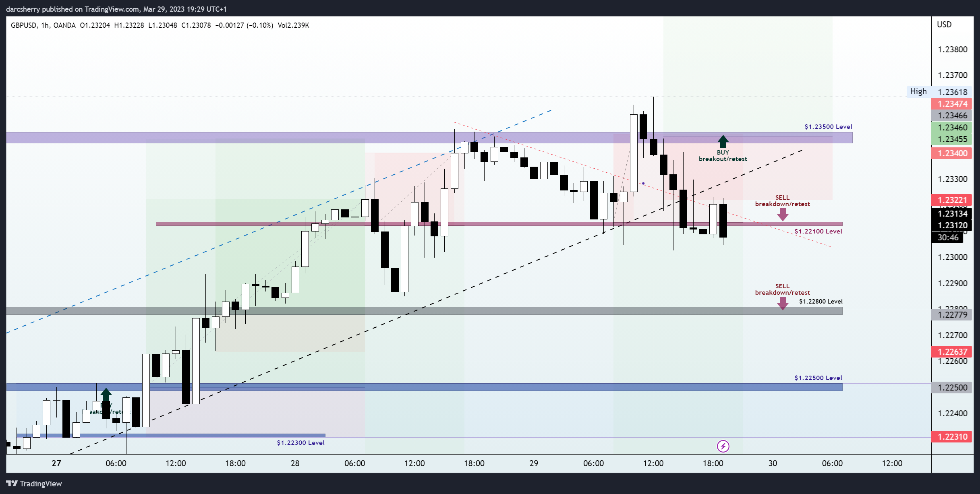
Task: Click the H1.23228 high value in legend
Action: [x=129, y=25]
